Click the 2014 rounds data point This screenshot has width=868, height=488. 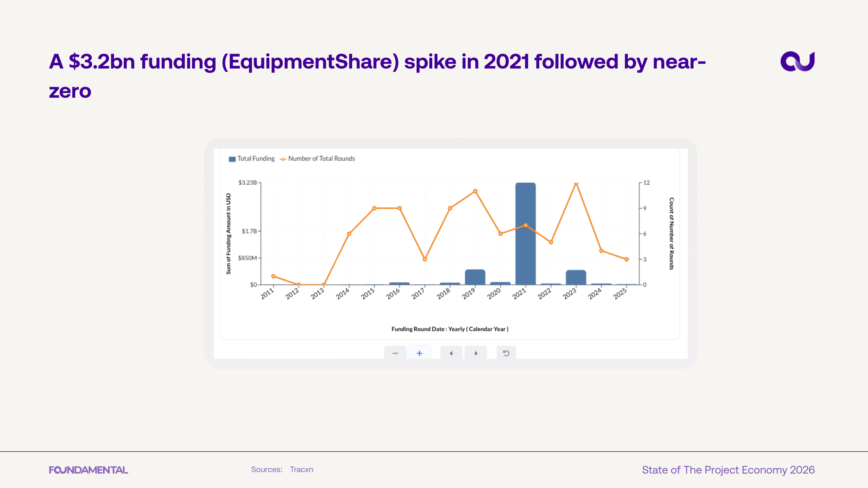point(349,234)
